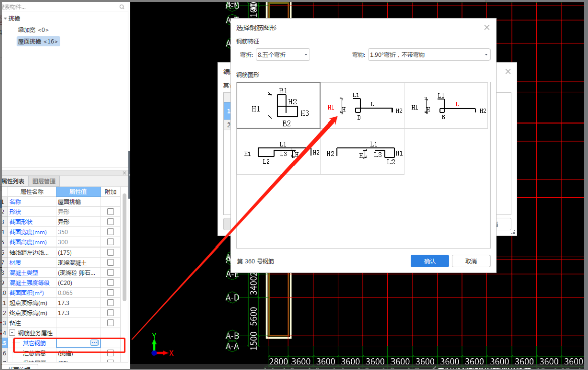Toggle 附加 checkbox for 材质 row
Screen dimensions: 588x370
click(x=110, y=262)
